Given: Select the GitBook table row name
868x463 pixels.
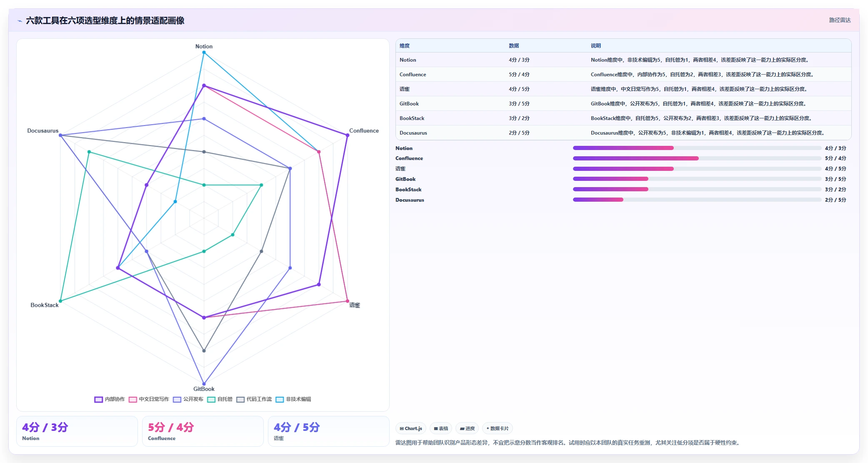Looking at the screenshot, I should click(409, 104).
